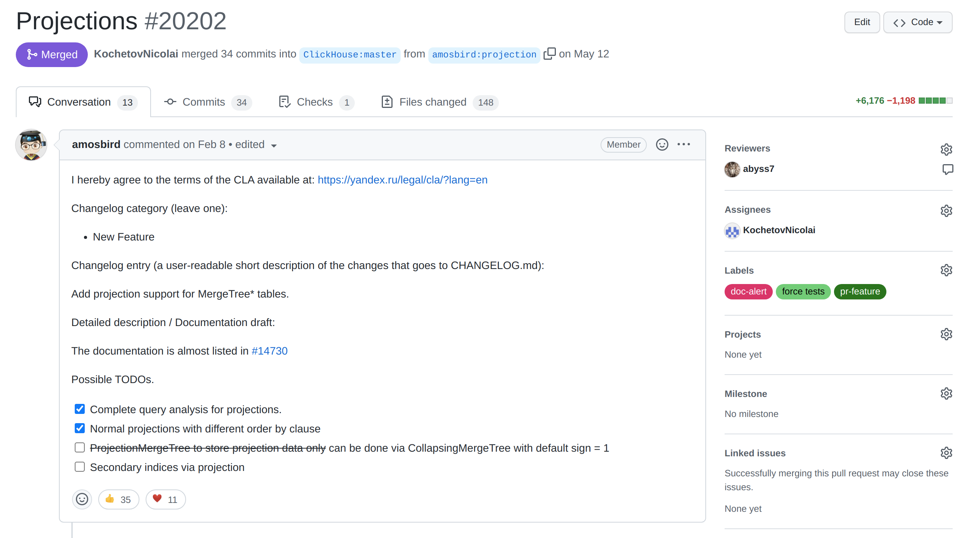Expand the Code dropdown button

tap(918, 22)
